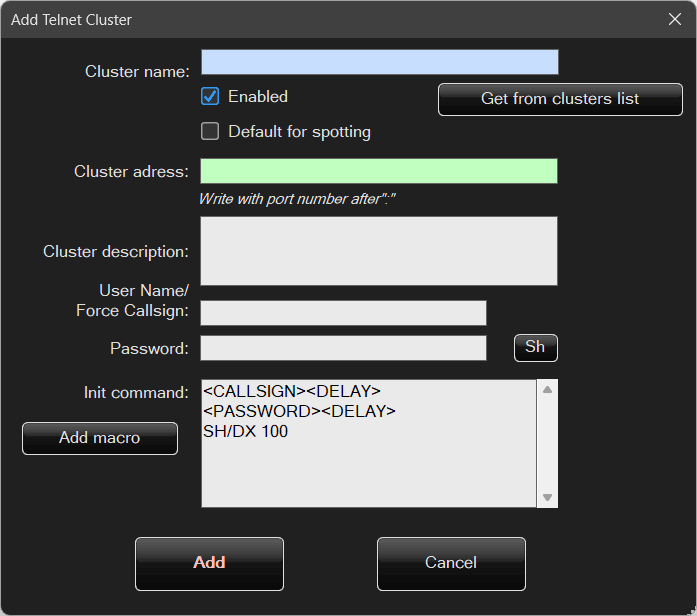This screenshot has height=616, width=697.
Task: Enable Default for spotting checkbox
Action: [x=210, y=131]
